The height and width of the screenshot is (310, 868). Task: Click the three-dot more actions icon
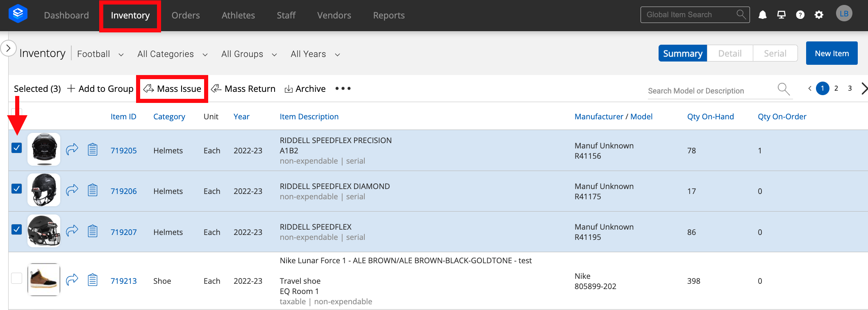pos(343,89)
